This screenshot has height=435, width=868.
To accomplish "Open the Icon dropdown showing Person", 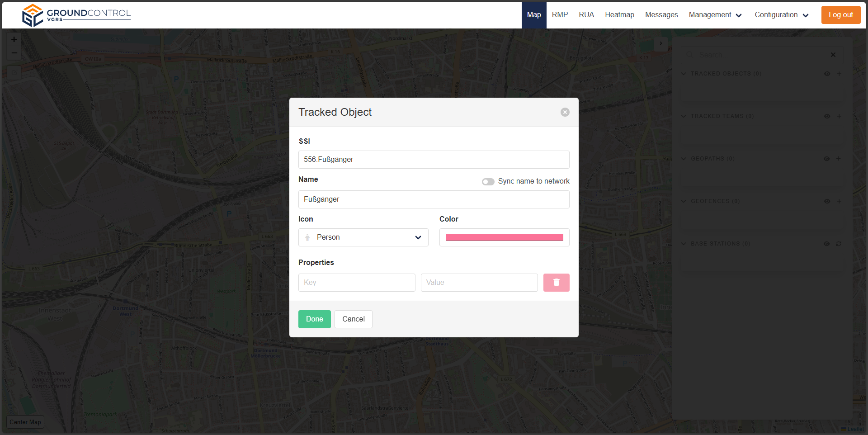I will pyautogui.click(x=363, y=237).
